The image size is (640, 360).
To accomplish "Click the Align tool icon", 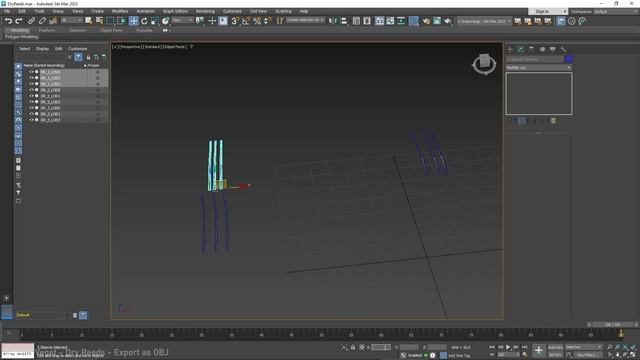I will pos(344,21).
